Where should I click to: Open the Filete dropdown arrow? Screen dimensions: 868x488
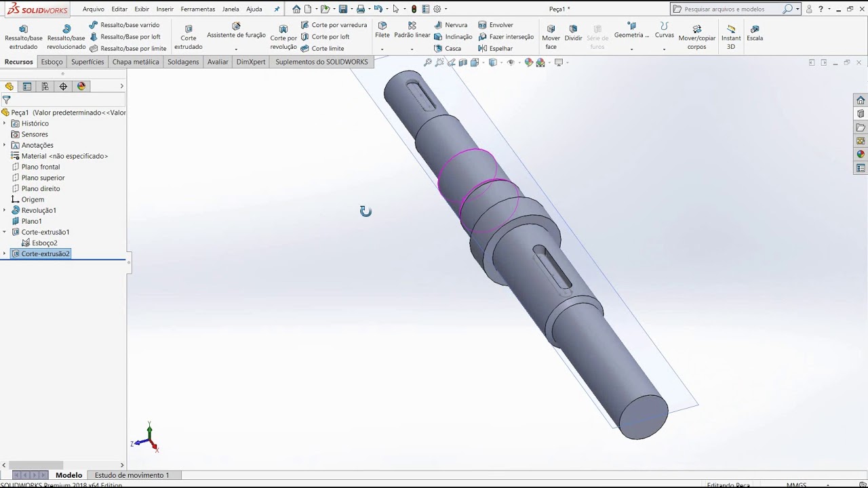[382, 49]
